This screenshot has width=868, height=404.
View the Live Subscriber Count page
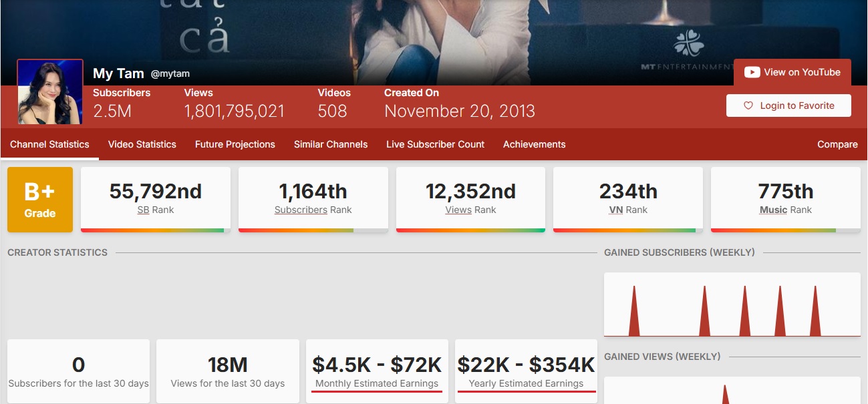tap(435, 144)
